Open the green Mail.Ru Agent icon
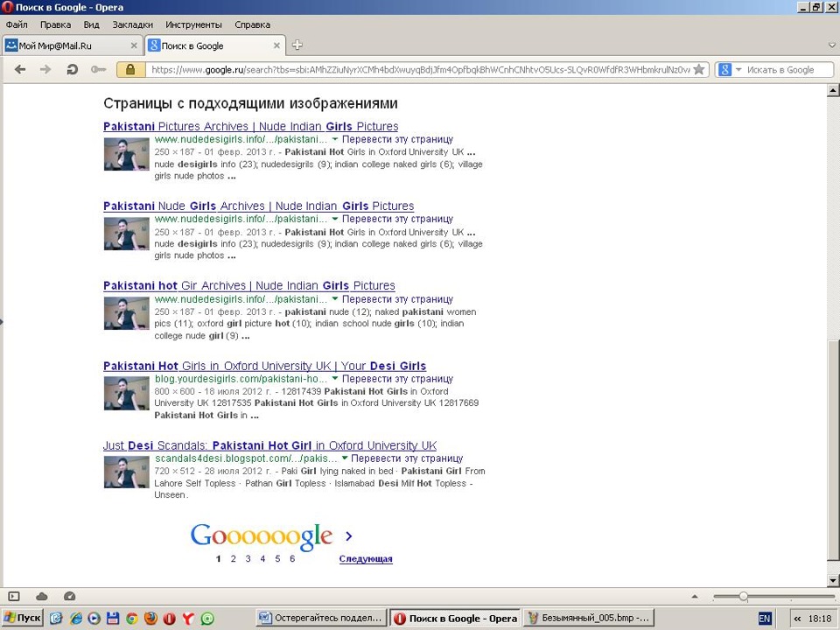840x630 pixels. tap(207, 619)
